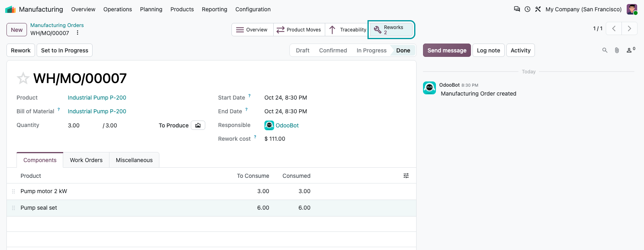
Task: Open the debug tools wrench icon
Action: [x=538, y=9]
